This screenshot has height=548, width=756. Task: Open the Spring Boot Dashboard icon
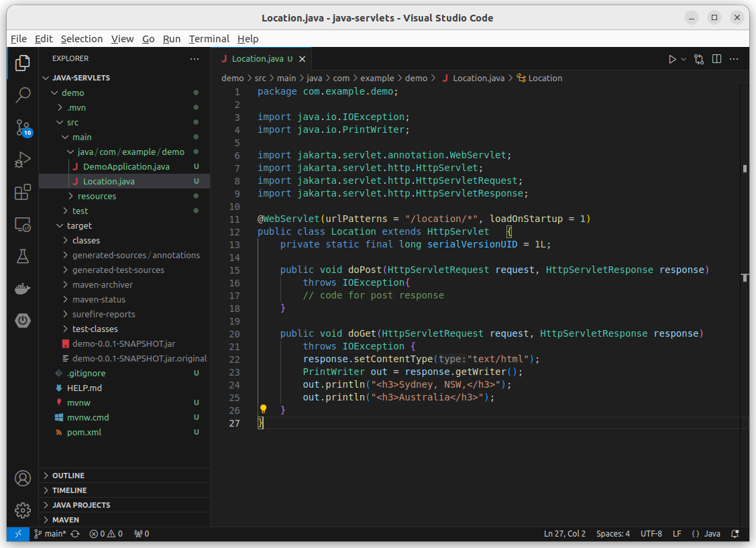point(23,321)
